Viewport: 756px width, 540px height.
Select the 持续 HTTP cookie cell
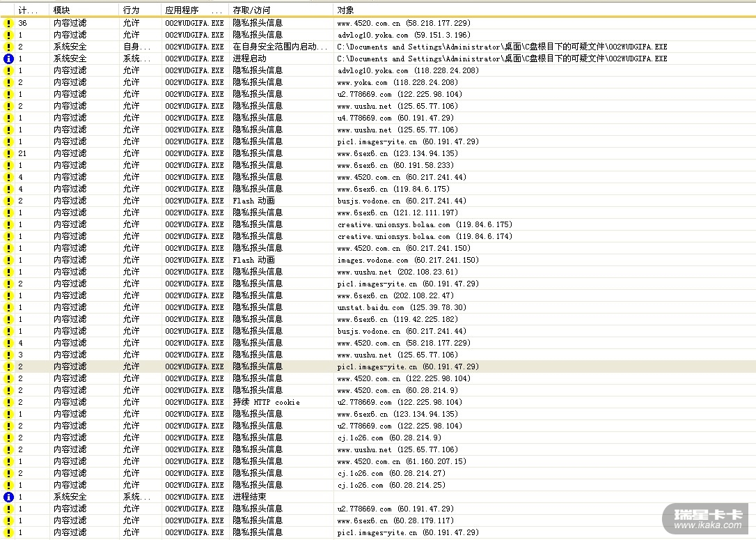[266, 402]
